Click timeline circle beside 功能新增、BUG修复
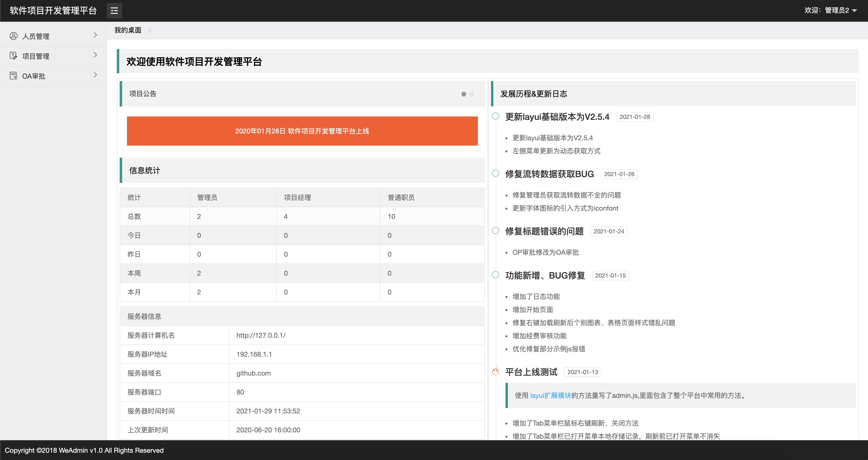This screenshot has width=868, height=460. click(495, 275)
